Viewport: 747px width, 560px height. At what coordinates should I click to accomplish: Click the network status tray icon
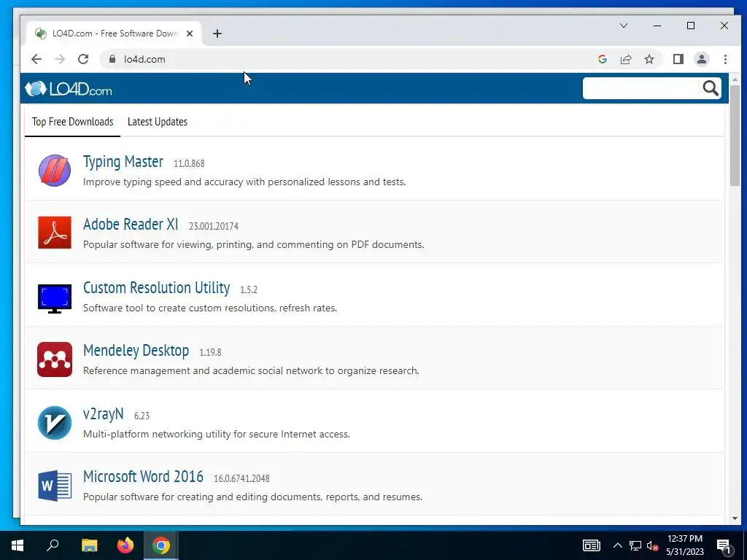pyautogui.click(x=635, y=545)
